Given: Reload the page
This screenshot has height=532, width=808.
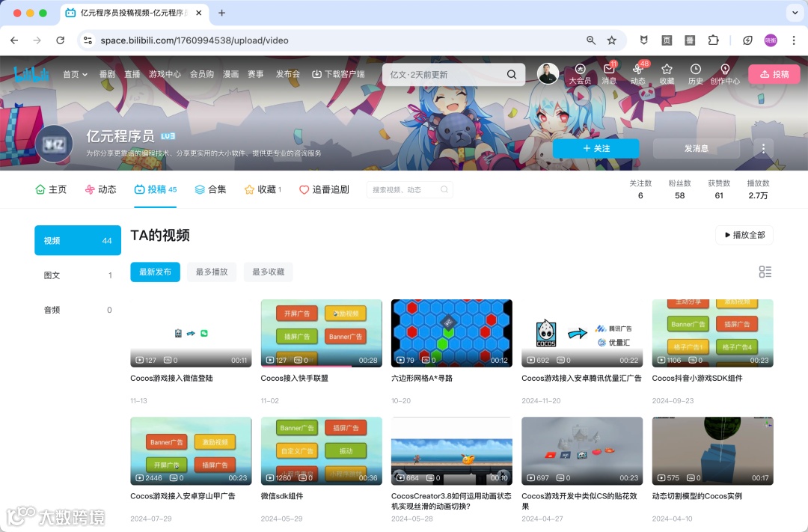Looking at the screenshot, I should click(x=61, y=40).
